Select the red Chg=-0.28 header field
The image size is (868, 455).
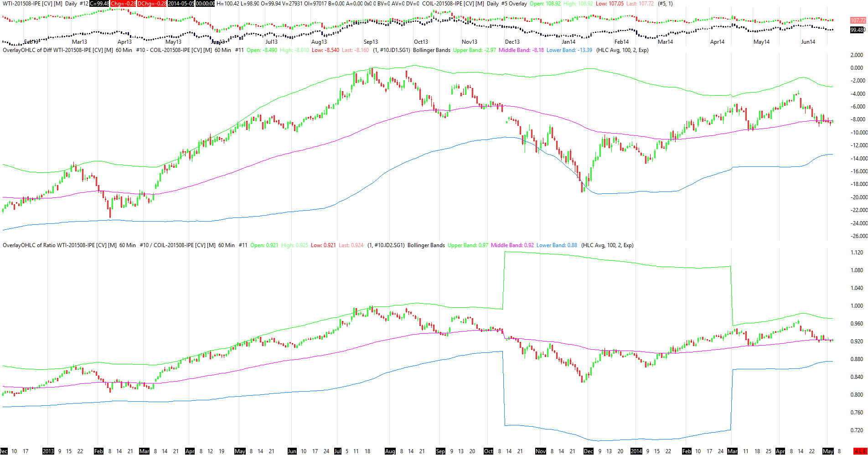pos(123,4)
